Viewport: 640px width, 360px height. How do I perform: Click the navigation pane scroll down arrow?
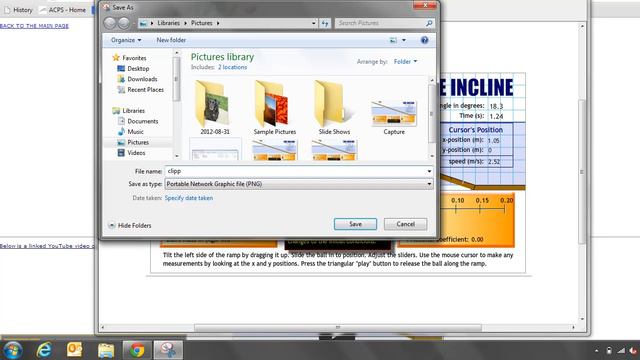[x=176, y=156]
